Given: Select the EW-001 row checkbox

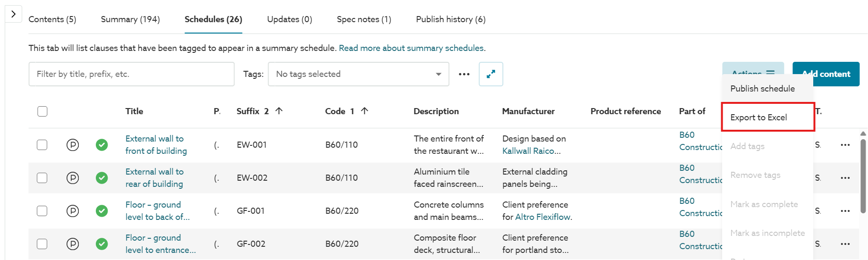Looking at the screenshot, I should click(x=42, y=145).
